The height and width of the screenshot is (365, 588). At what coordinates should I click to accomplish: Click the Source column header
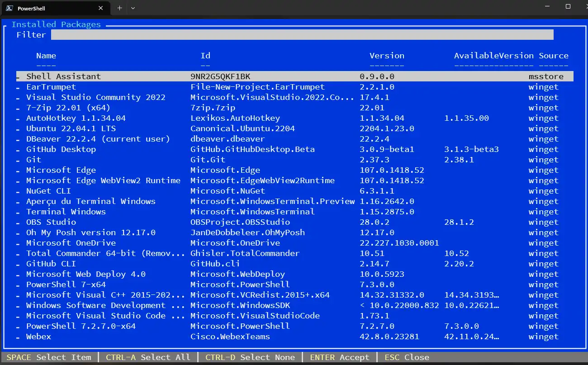click(x=554, y=56)
